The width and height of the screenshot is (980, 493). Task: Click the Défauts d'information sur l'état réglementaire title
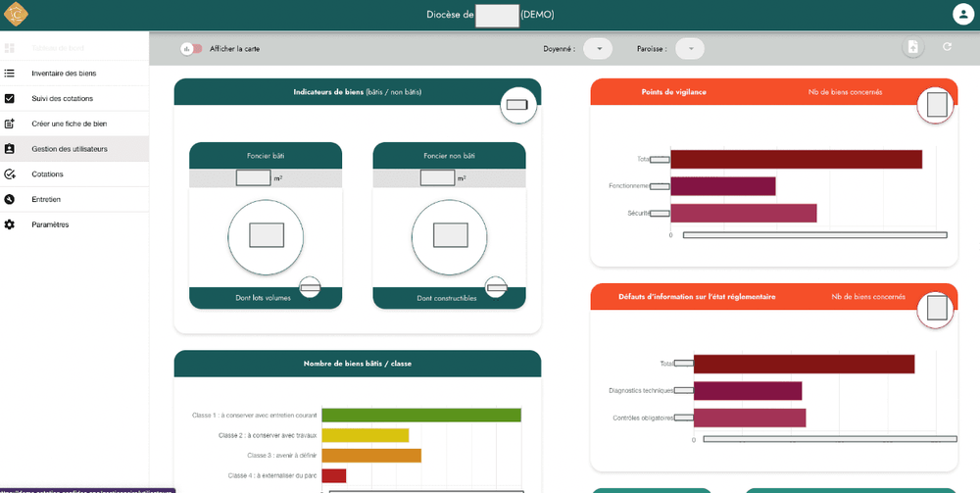[697, 297]
